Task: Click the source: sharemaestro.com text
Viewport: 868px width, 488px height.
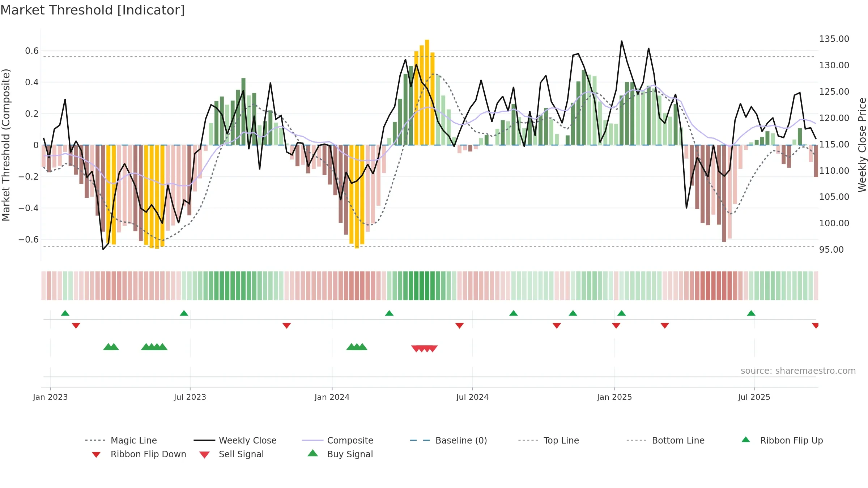Action: 798,371
